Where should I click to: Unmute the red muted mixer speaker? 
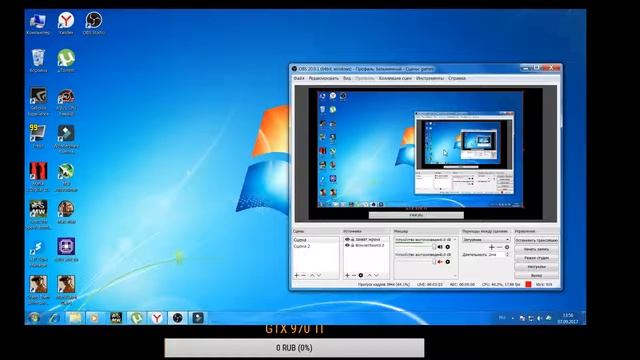tap(440, 262)
